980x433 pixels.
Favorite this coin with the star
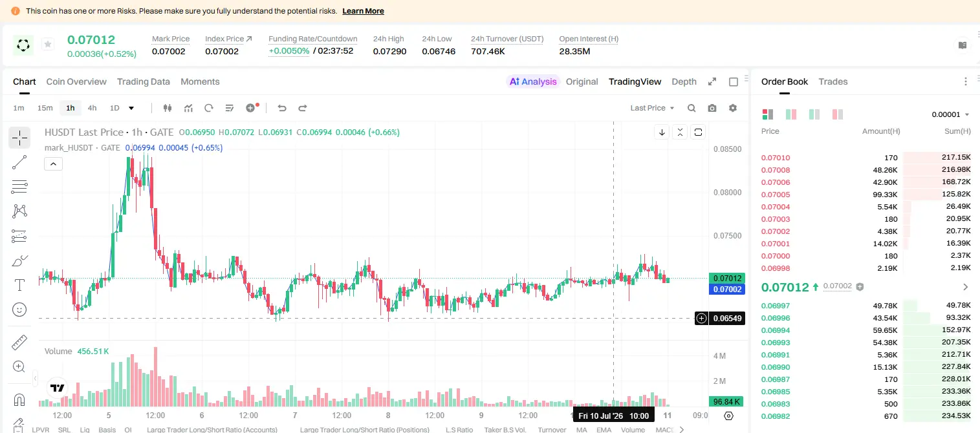[47, 44]
